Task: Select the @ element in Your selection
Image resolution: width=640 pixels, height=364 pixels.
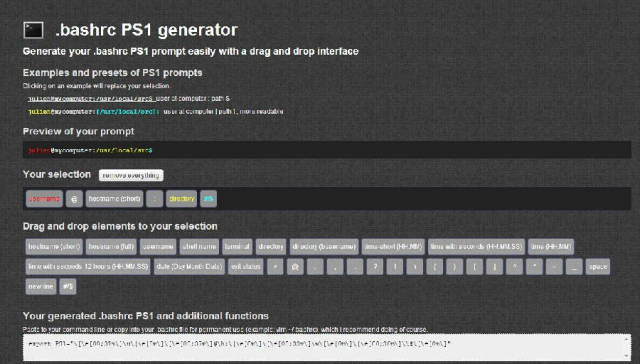Action: (x=74, y=199)
